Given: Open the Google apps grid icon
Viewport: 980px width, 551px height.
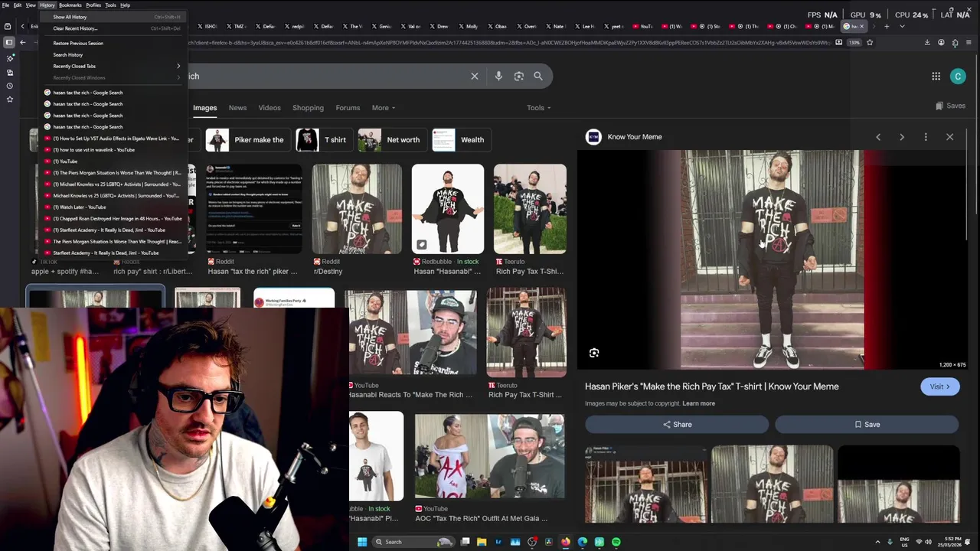Looking at the screenshot, I should (x=936, y=76).
